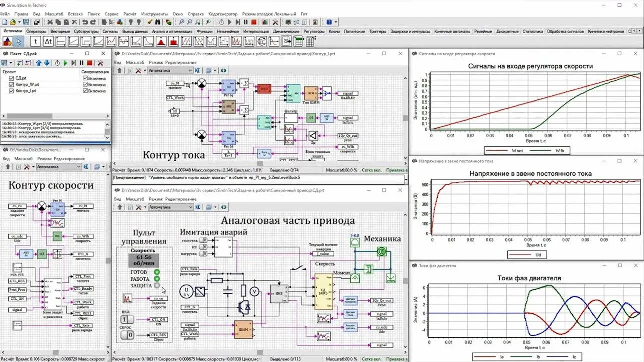Expand the help icon's dropdown arrow in the main toolbar

pyautogui.click(x=336, y=22)
